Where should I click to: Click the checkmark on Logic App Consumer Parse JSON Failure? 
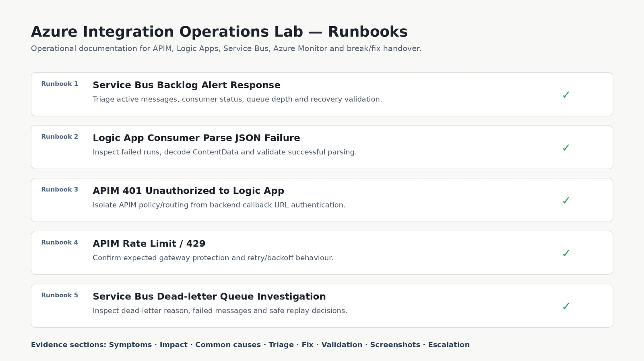pos(566,147)
